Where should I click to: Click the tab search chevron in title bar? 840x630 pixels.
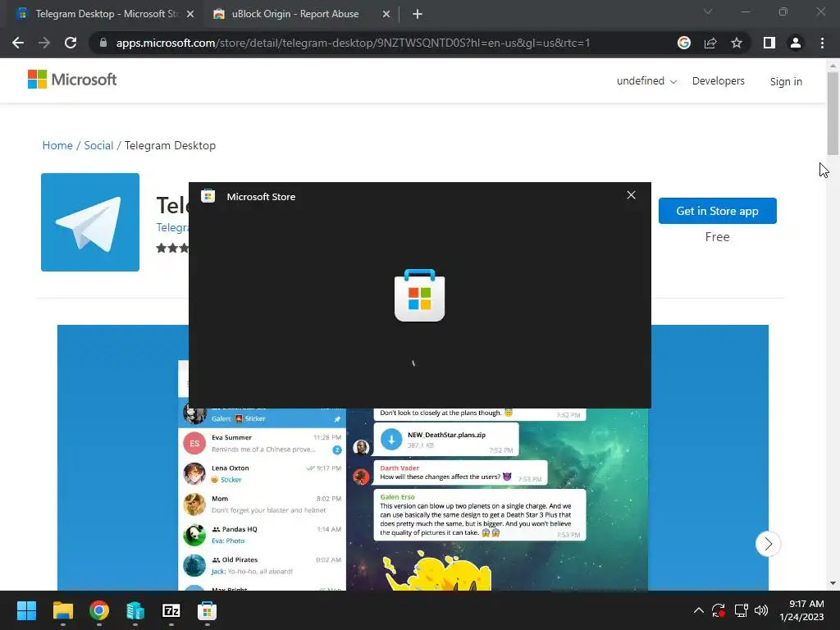[708, 11]
